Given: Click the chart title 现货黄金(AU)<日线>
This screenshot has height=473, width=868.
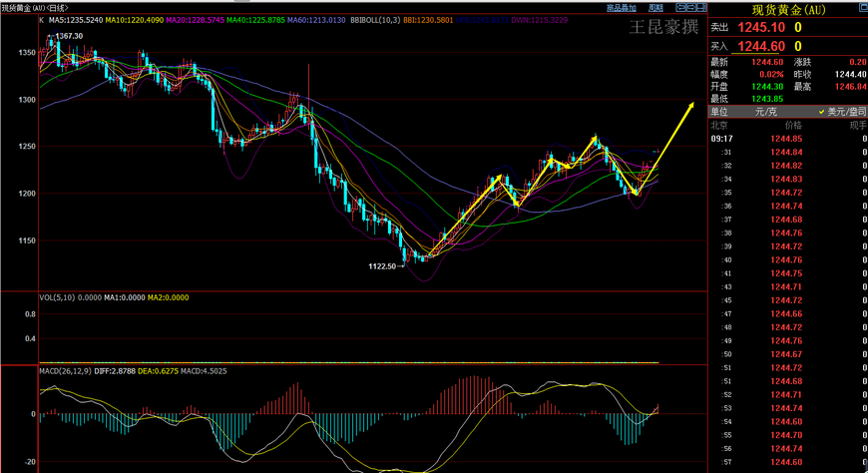Looking at the screenshot, I should point(35,8).
